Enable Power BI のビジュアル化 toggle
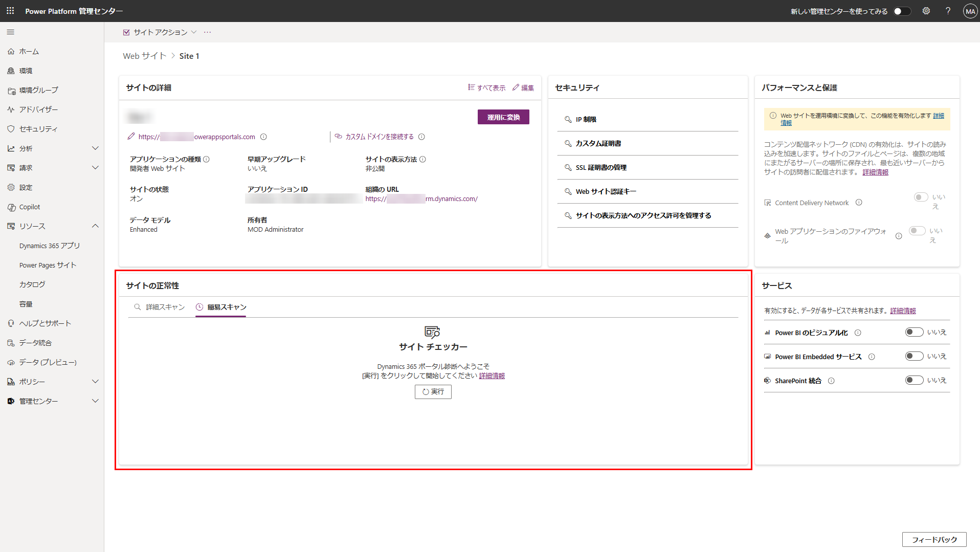980x552 pixels. pos(914,332)
